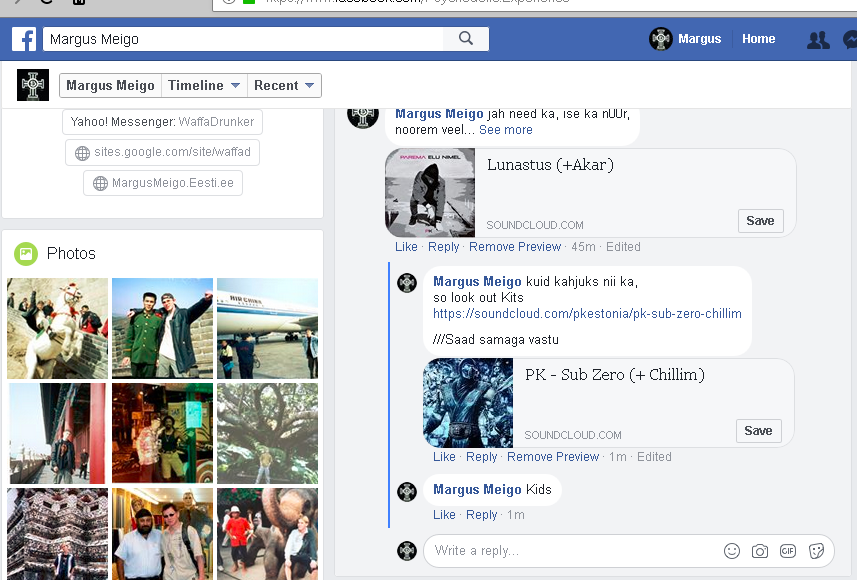
Task: Click Margus profile avatar in top bar
Action: point(661,39)
